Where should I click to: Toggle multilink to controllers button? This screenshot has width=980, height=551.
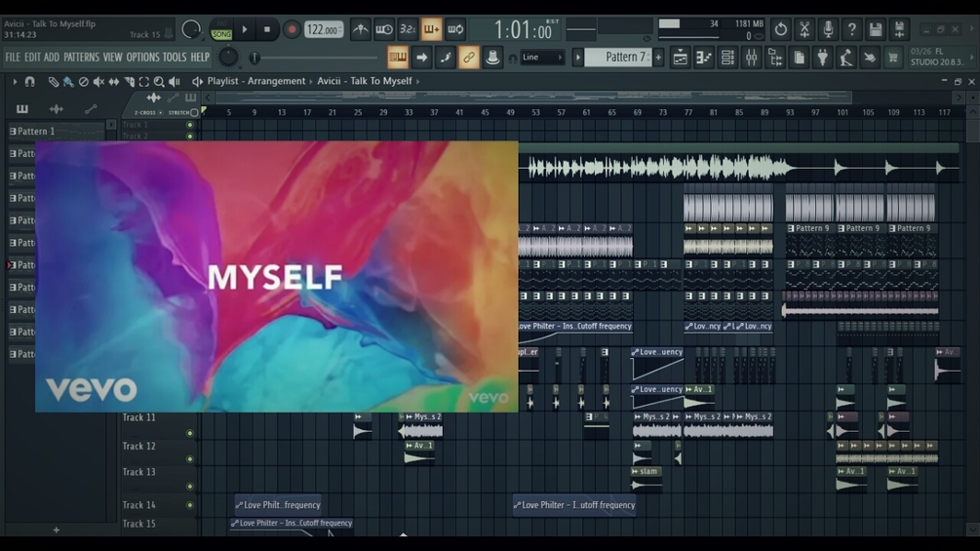(492, 58)
